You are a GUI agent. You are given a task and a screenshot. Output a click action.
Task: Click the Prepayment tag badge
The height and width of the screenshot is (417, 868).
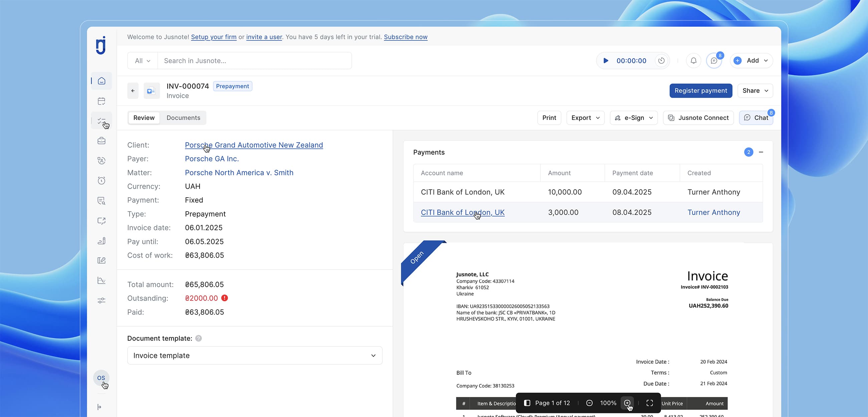(232, 86)
